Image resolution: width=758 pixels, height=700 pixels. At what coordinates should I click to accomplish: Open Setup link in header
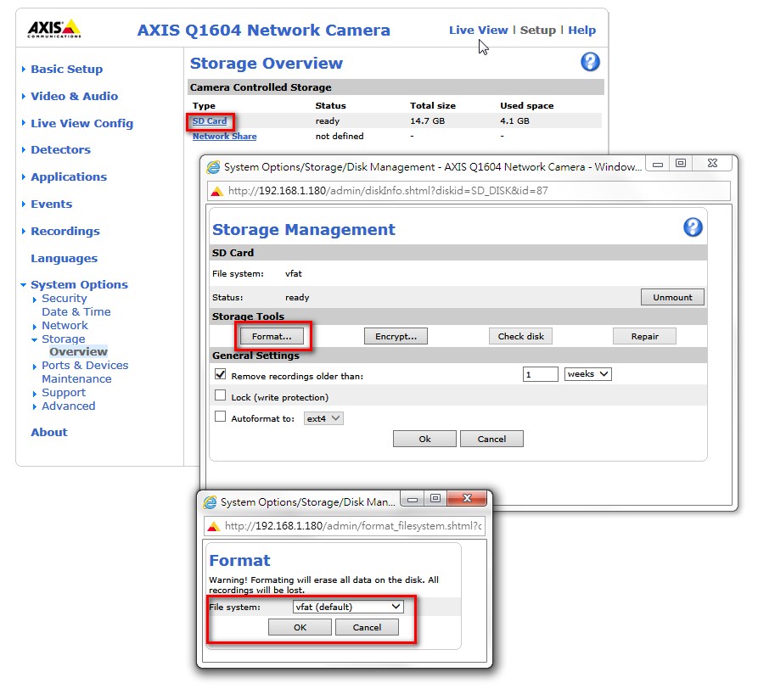(x=537, y=30)
